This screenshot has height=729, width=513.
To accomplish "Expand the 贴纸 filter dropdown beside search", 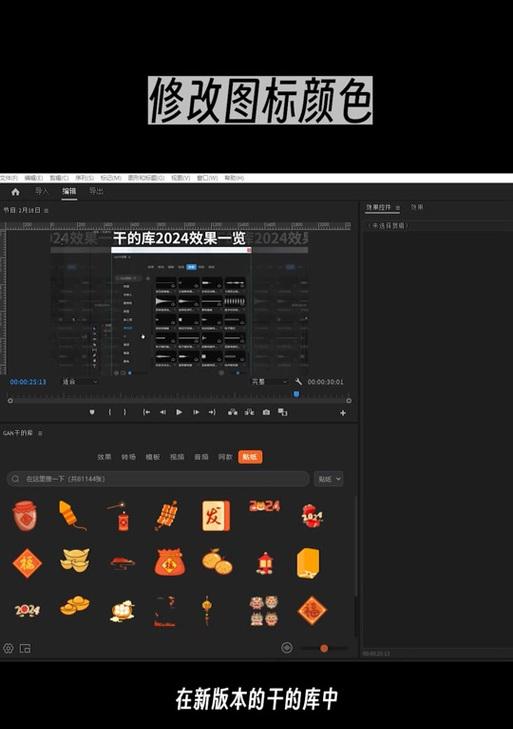I will click(x=329, y=479).
